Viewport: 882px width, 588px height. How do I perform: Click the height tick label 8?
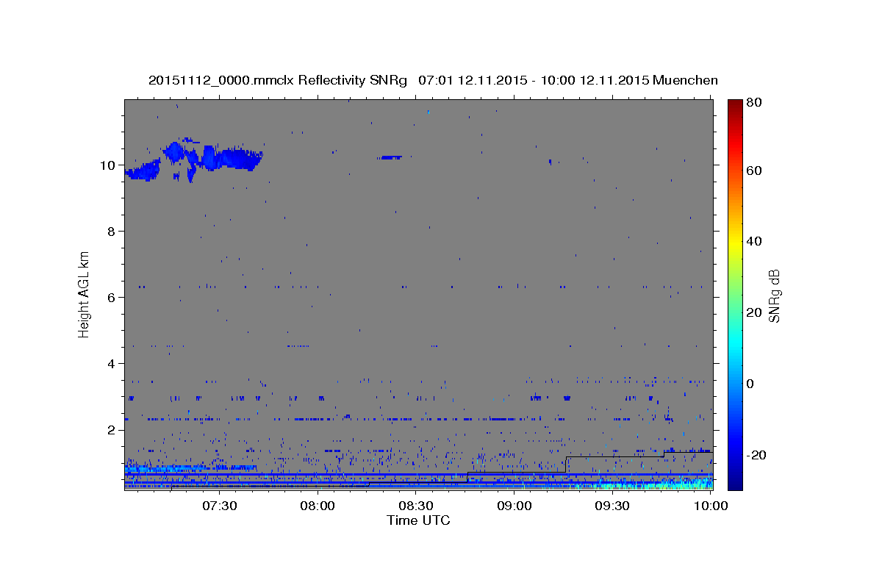click(x=112, y=232)
